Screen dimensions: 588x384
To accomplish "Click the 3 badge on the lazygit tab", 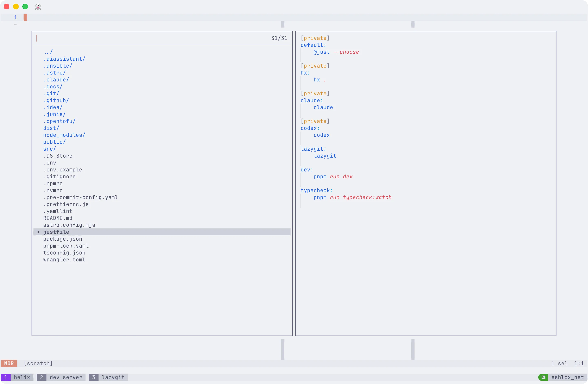I will tap(94, 377).
